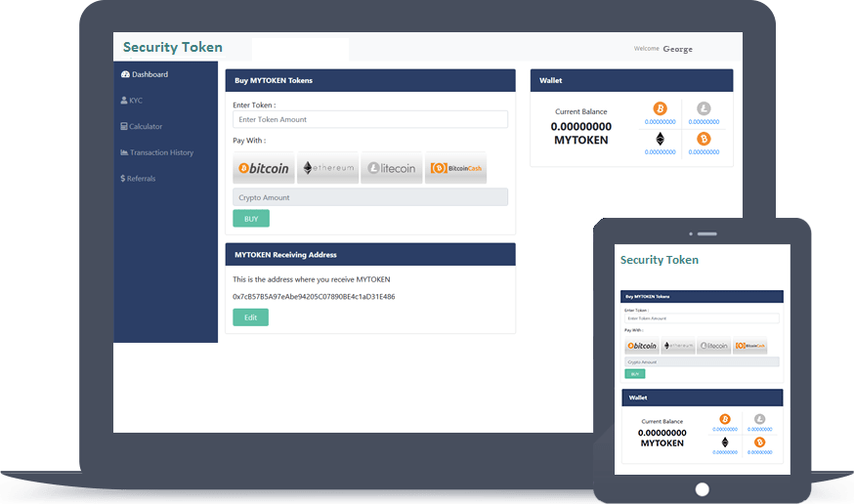The image size is (854, 504).
Task: Click Edit under the receiving address
Action: point(250,317)
